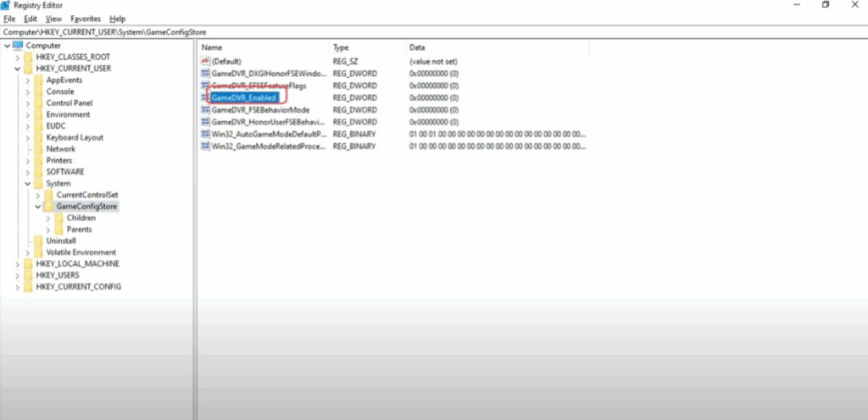Click the HKEY_LOCAL_MACHINE folder icon

28,264
